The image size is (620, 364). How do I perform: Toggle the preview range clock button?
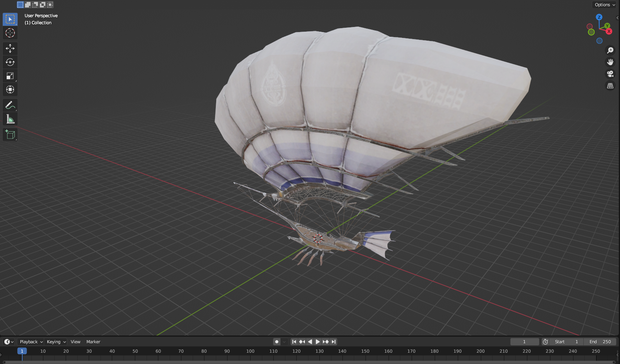[545, 342]
